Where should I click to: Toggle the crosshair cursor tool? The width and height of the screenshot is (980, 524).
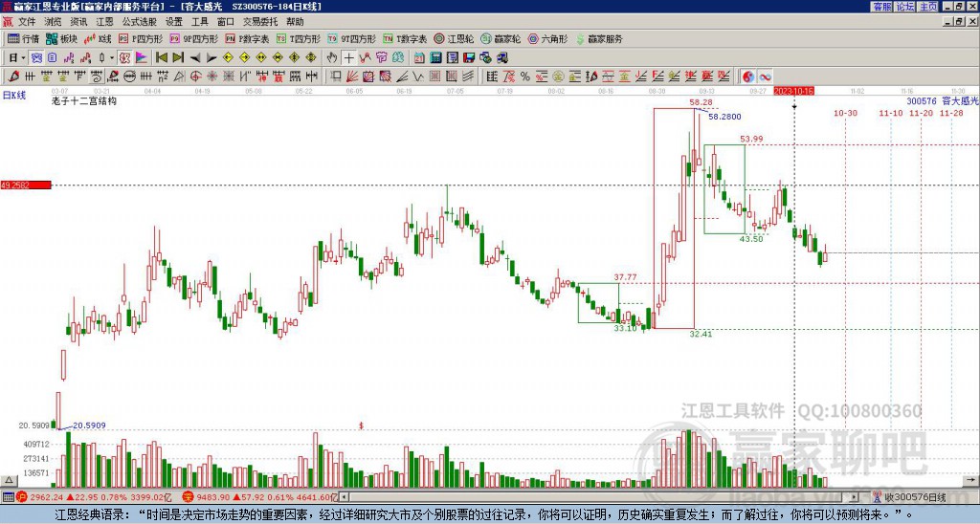pyautogui.click(x=348, y=57)
